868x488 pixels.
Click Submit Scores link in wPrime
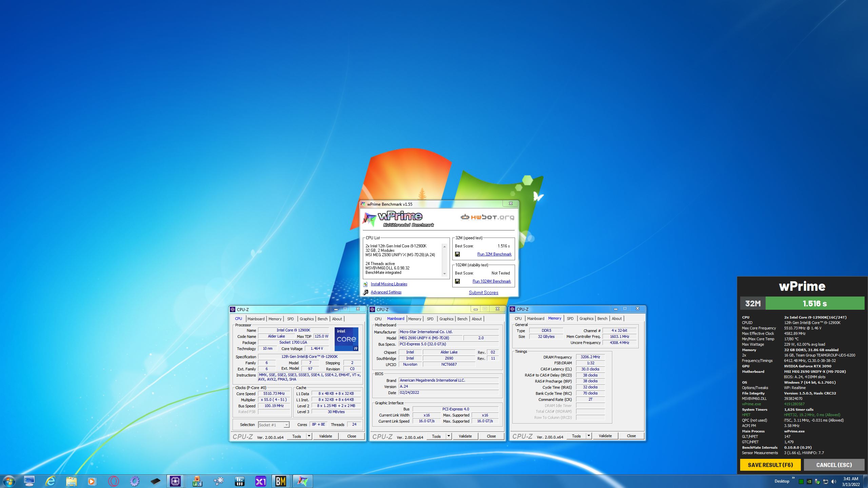484,292
